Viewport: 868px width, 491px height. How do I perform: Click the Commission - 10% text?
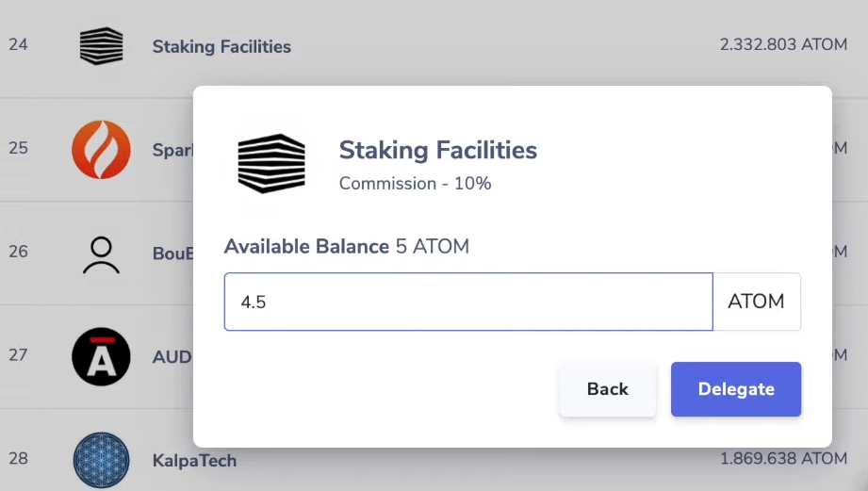[415, 184]
